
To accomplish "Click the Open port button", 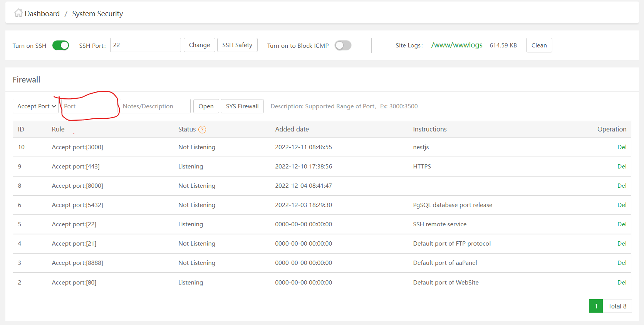I will click(x=206, y=106).
